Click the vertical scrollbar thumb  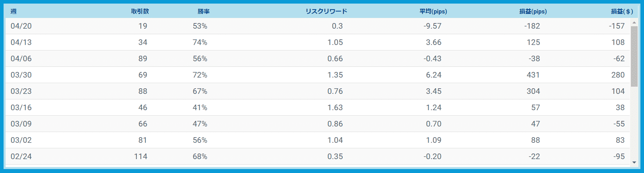click(x=634, y=56)
